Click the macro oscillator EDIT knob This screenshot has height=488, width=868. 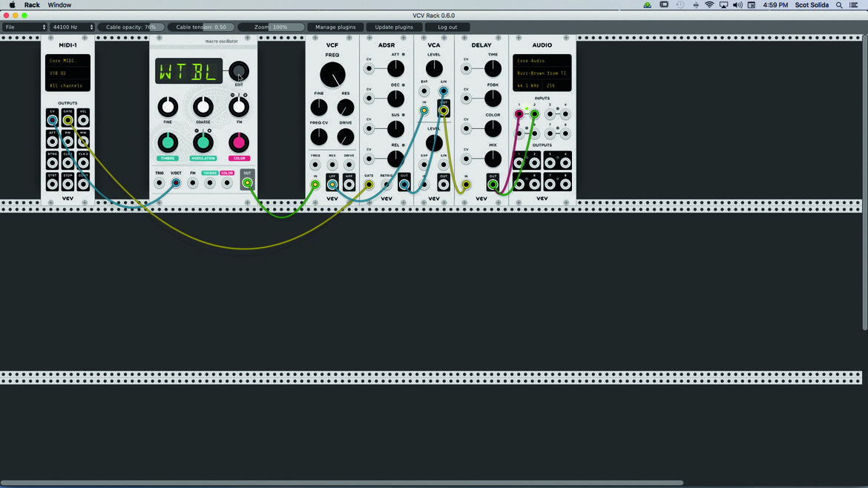pos(239,70)
